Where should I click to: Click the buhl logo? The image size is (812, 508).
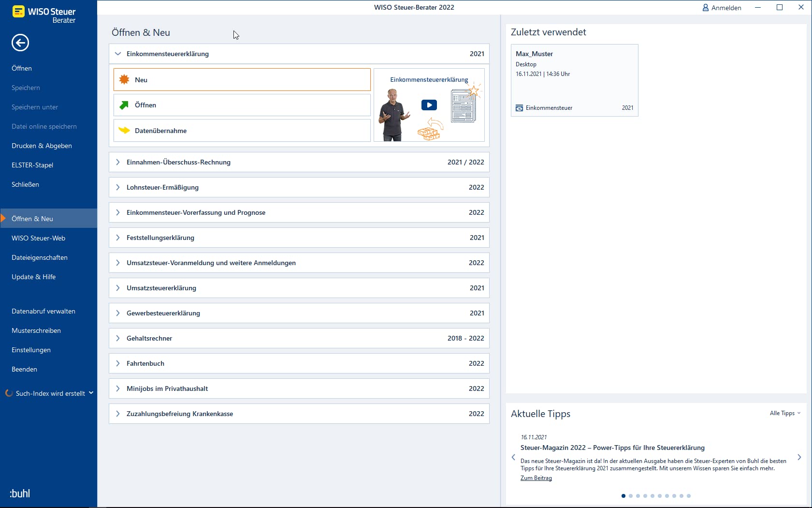click(20, 493)
